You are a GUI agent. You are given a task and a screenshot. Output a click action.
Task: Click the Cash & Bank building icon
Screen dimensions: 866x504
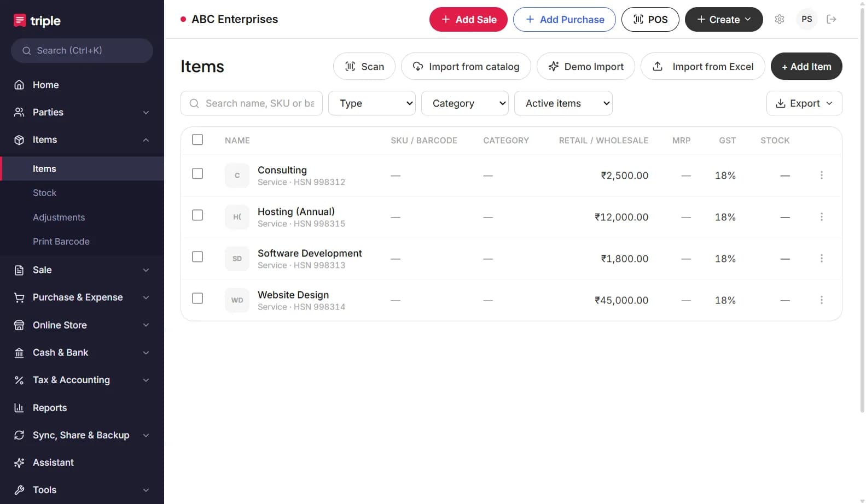pyautogui.click(x=19, y=353)
